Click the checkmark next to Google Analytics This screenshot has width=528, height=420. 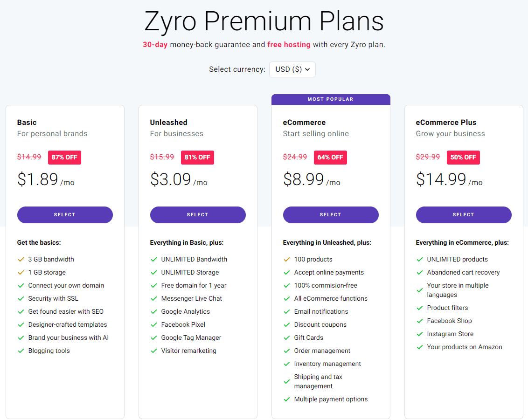153,311
